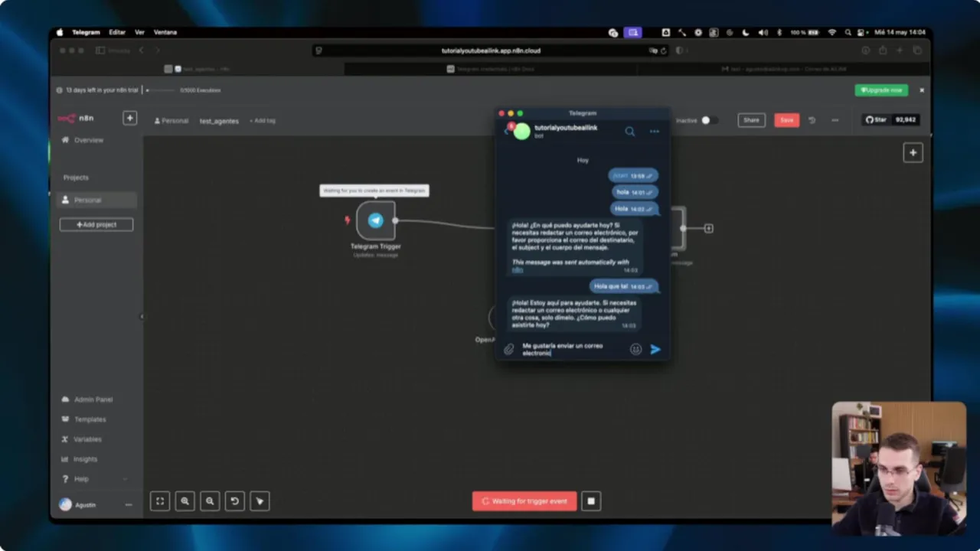Select the Personal project

(x=96, y=200)
